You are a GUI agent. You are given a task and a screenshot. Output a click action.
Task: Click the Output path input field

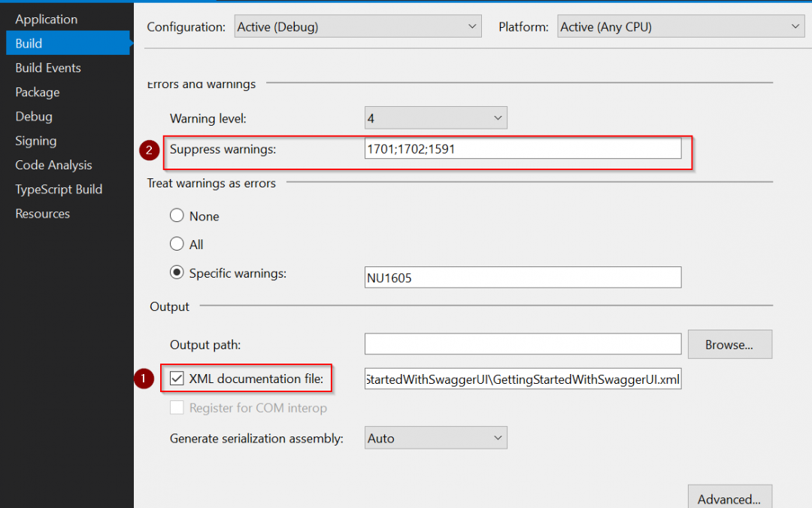523,345
